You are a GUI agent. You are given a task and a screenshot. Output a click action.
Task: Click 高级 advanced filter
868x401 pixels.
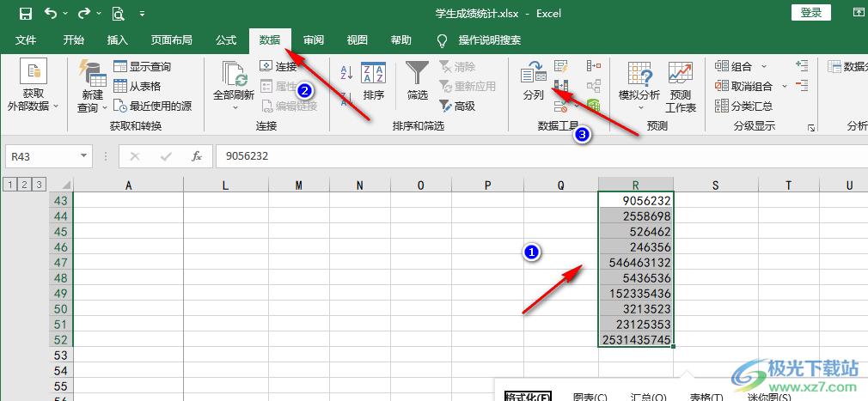pos(457,106)
